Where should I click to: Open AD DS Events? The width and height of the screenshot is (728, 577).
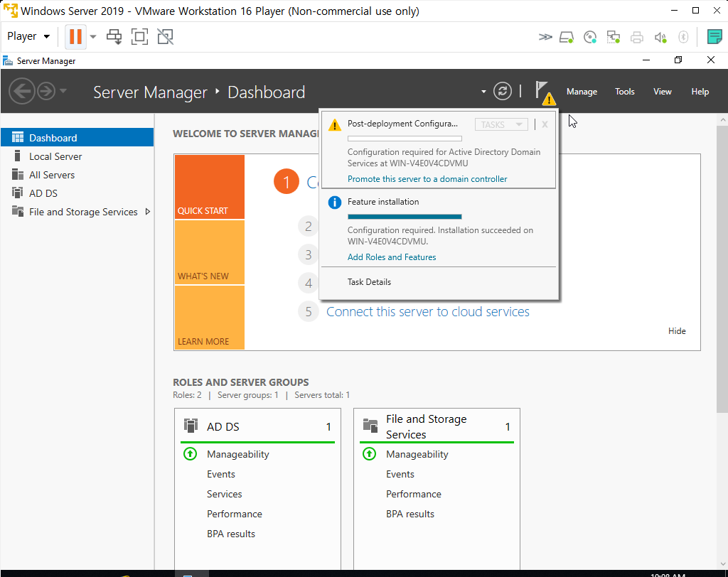[220, 474]
